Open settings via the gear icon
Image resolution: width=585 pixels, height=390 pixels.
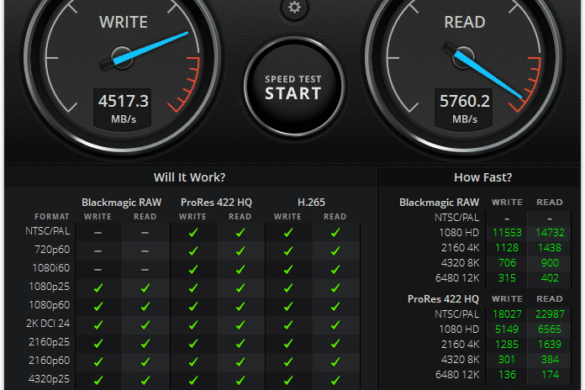[x=294, y=7]
